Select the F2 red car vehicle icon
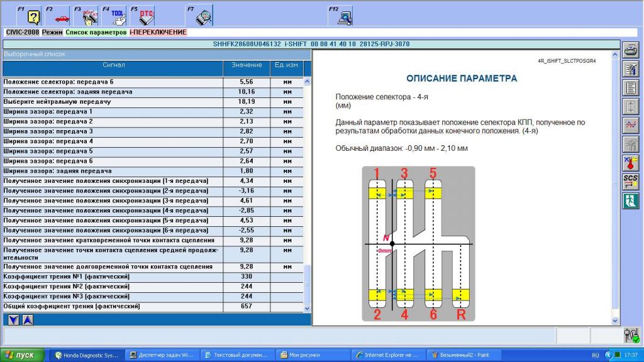Viewport: 644px width, 362px height. [57, 16]
